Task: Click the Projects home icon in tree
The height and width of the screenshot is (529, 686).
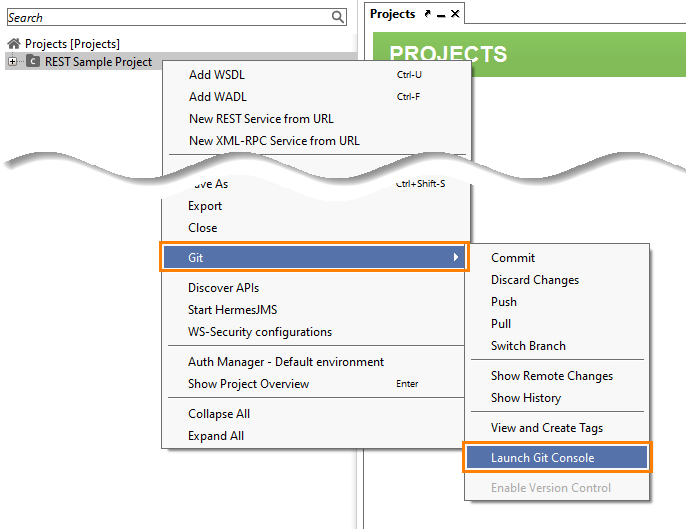Action: (14, 44)
